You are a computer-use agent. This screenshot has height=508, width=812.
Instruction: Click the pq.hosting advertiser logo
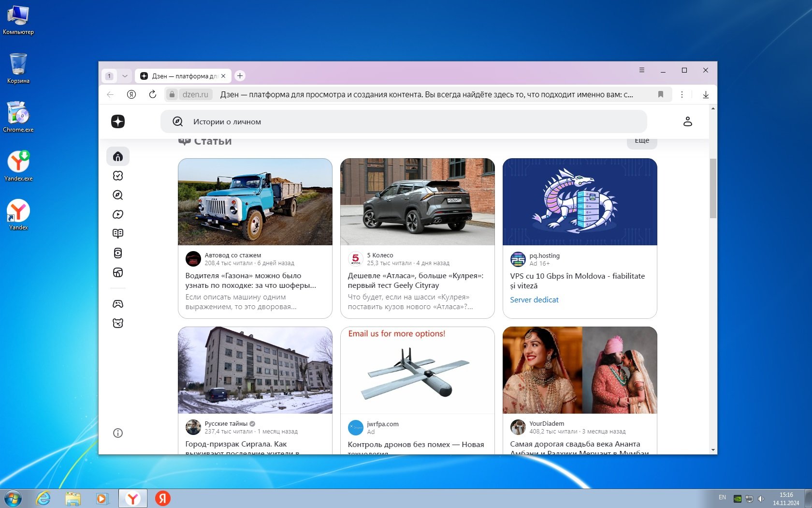(518, 259)
